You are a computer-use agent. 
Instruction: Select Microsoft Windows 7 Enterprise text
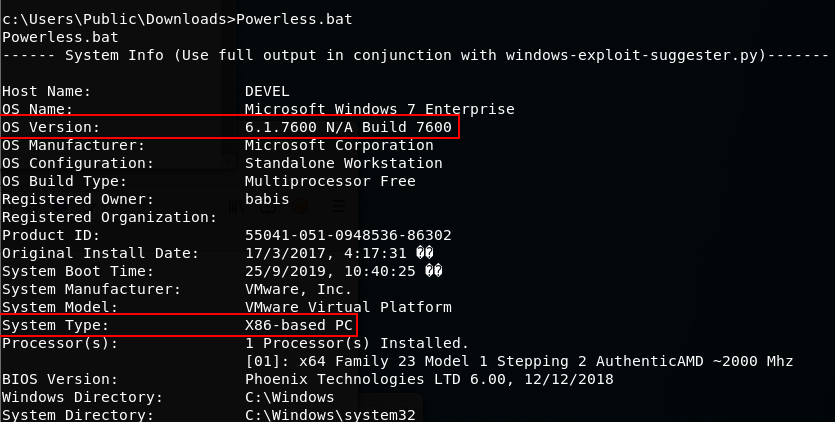(380, 109)
